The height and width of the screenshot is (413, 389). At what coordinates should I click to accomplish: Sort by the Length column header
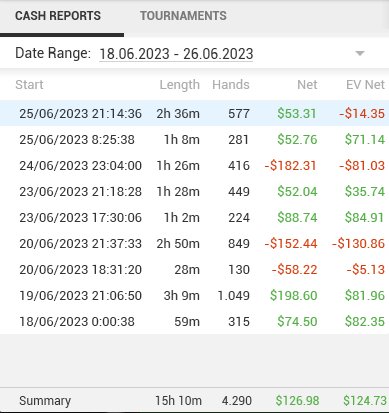(x=179, y=85)
